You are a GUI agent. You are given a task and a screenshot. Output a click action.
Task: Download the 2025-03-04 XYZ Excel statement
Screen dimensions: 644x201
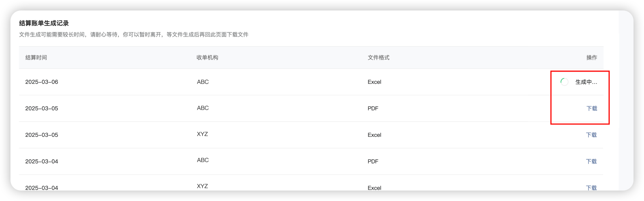[591, 187]
